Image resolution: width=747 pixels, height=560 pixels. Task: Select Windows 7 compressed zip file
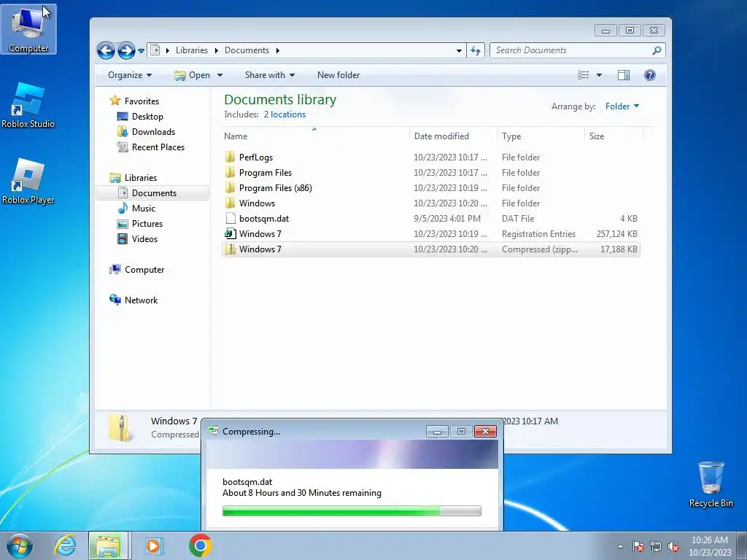(430, 249)
